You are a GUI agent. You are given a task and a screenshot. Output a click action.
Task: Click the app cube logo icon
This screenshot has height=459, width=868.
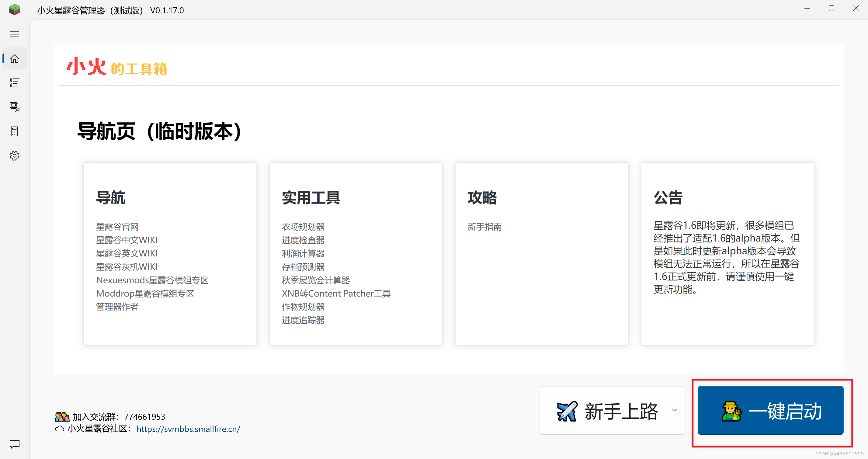click(15, 10)
